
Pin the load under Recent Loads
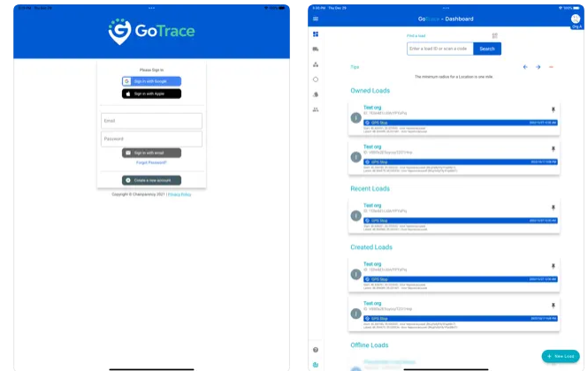point(554,208)
